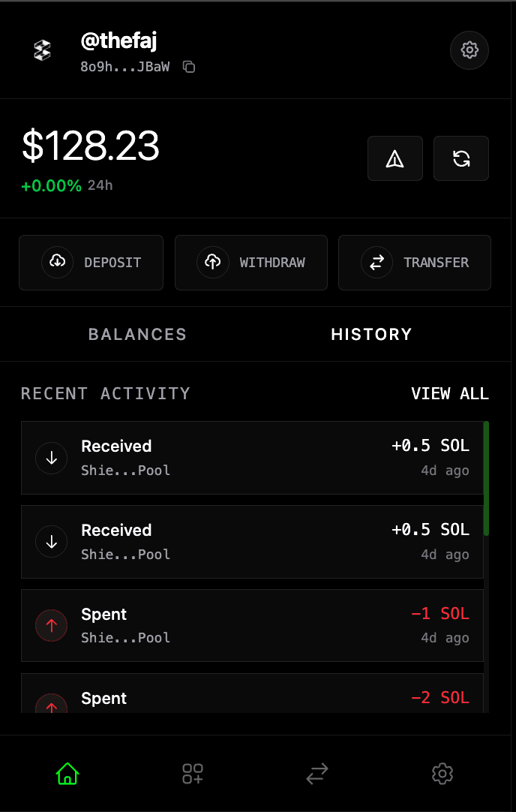
Task: Copy the wallet address
Action: 188,67
